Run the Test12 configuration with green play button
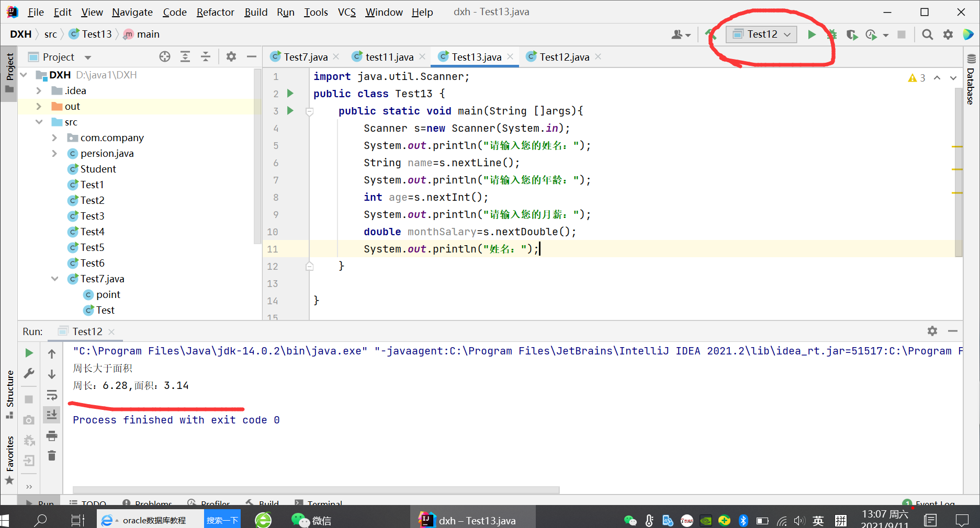 tap(812, 35)
